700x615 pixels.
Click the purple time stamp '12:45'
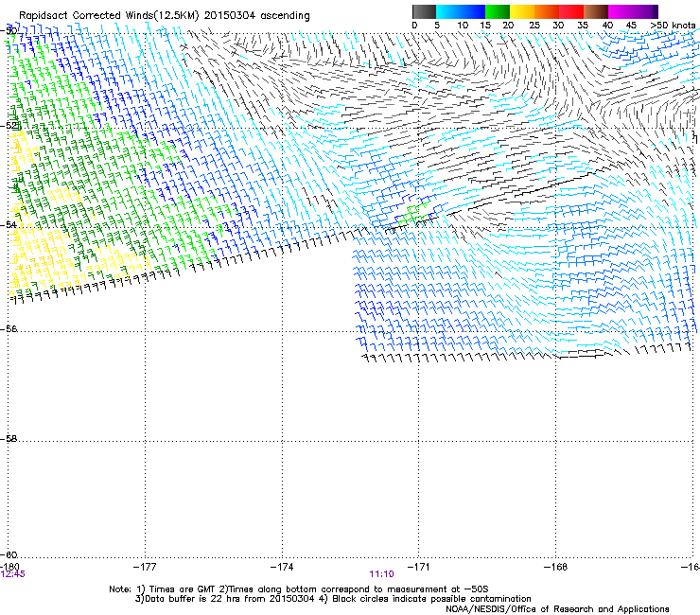tap(13, 574)
